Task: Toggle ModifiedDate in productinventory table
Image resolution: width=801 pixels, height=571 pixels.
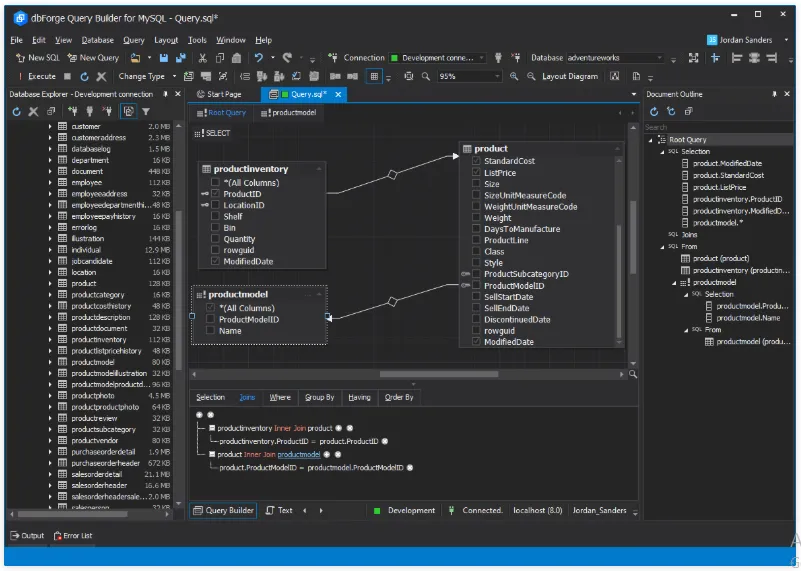Action: (215, 261)
